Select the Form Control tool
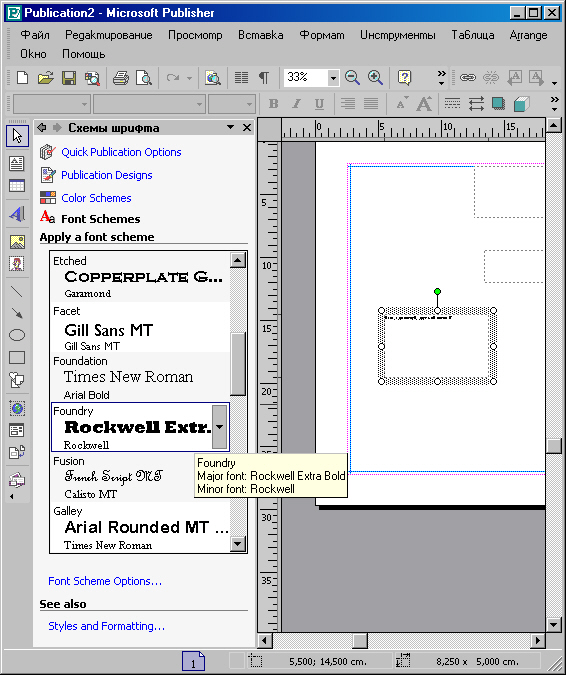 pyautogui.click(x=17, y=430)
